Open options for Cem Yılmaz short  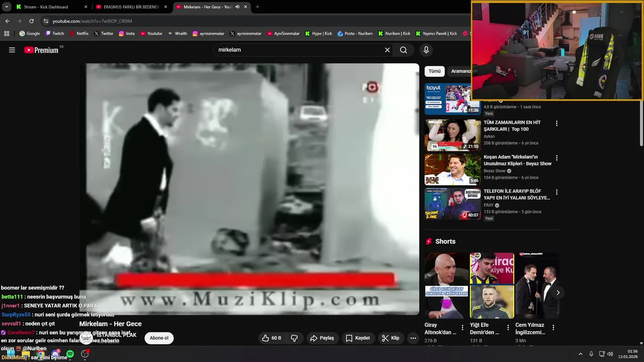pos(553,327)
